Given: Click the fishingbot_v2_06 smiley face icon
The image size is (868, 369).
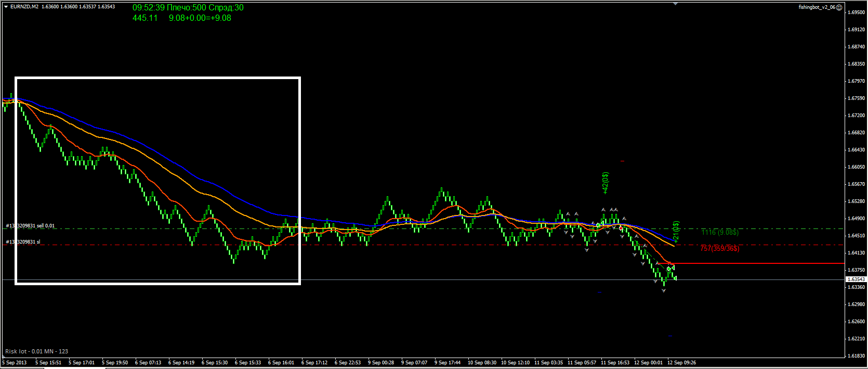Looking at the screenshot, I should tap(839, 7).
